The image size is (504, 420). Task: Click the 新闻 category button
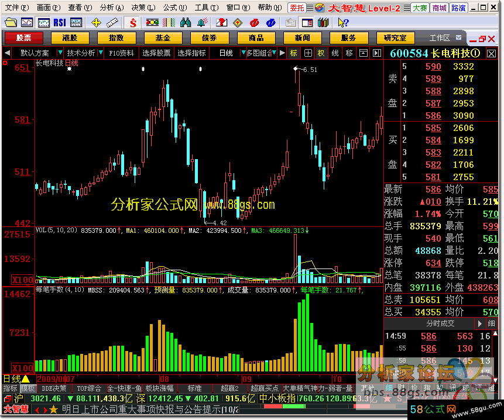tap(302, 38)
